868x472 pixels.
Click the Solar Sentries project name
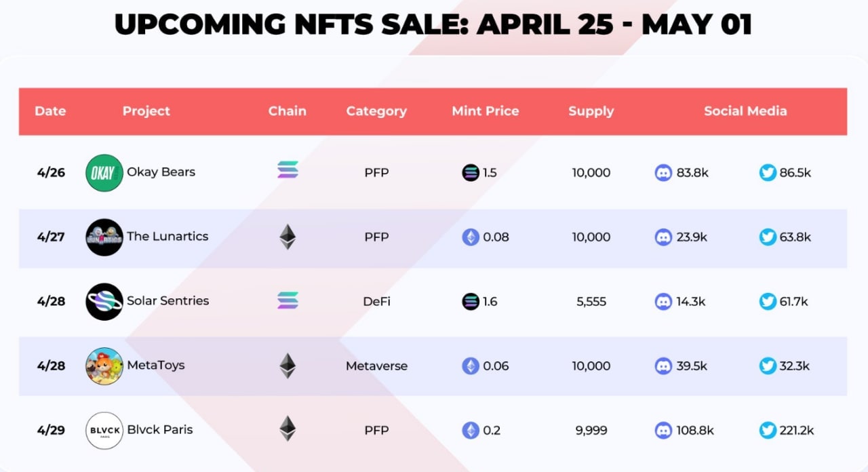point(167,300)
